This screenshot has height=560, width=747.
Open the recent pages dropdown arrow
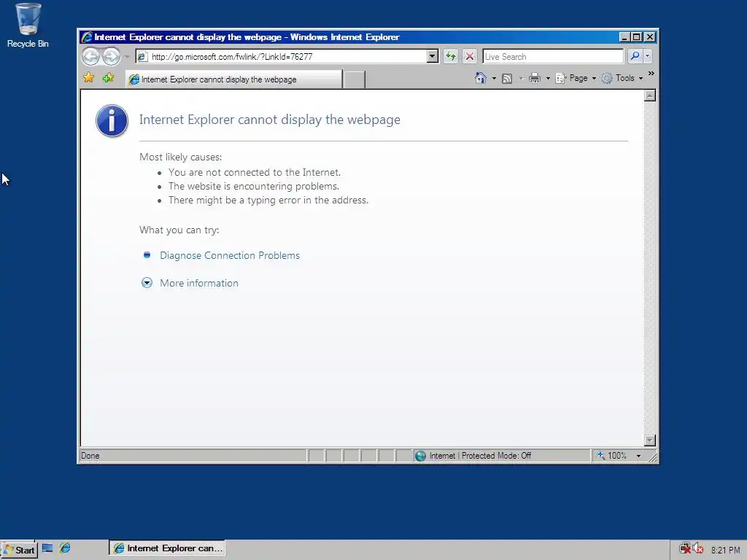tap(127, 57)
